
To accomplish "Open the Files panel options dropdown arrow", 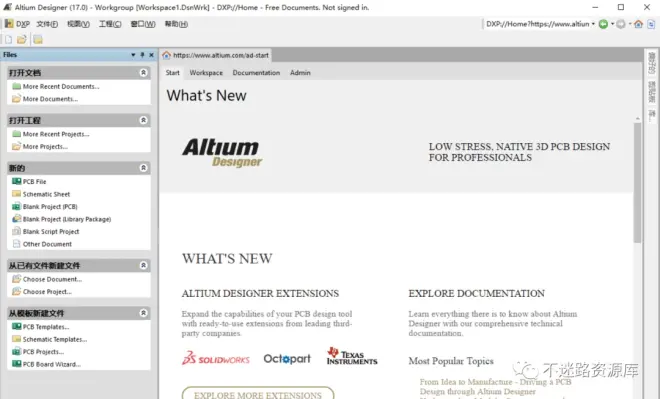I will [133, 55].
